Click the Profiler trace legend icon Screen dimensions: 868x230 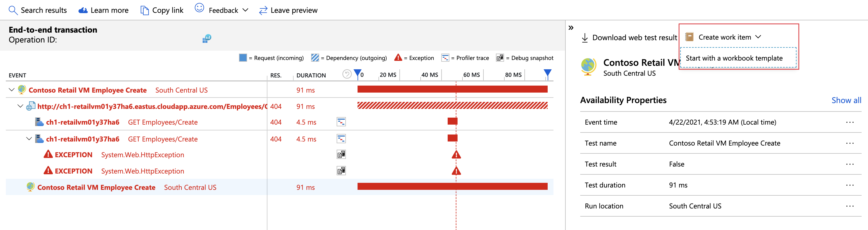tap(445, 58)
